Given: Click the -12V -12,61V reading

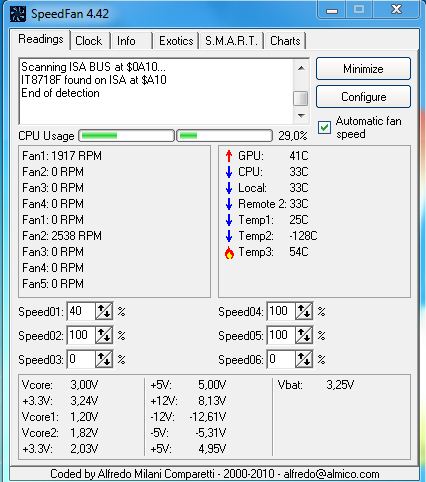Looking at the screenshot, I should (x=189, y=417).
